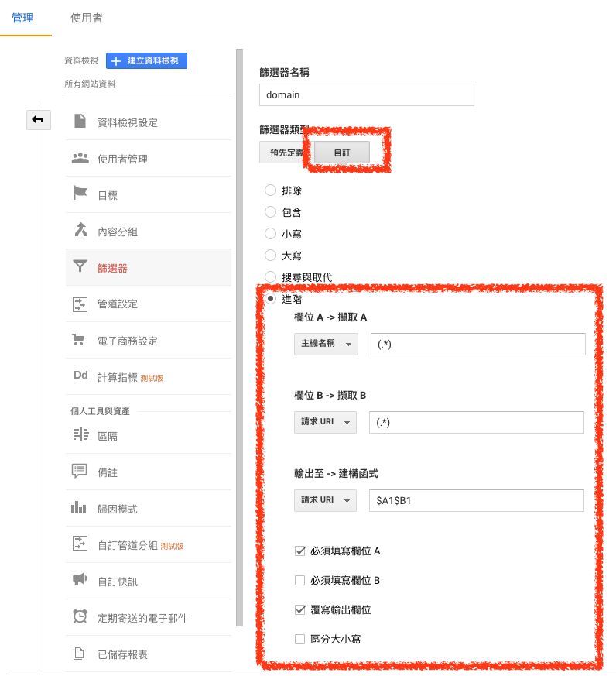Select the 大寫 radio option
This screenshot has width=616, height=676.
(270, 256)
